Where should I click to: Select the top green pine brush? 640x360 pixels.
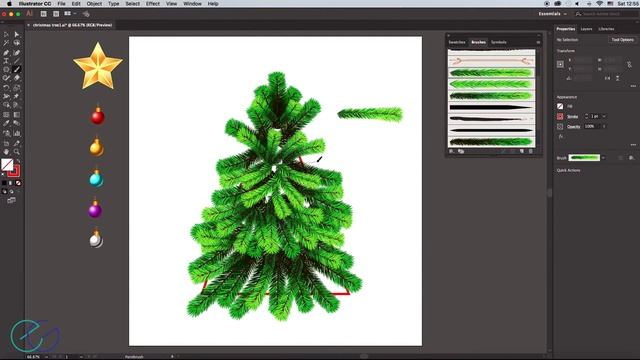pyautogui.click(x=491, y=73)
